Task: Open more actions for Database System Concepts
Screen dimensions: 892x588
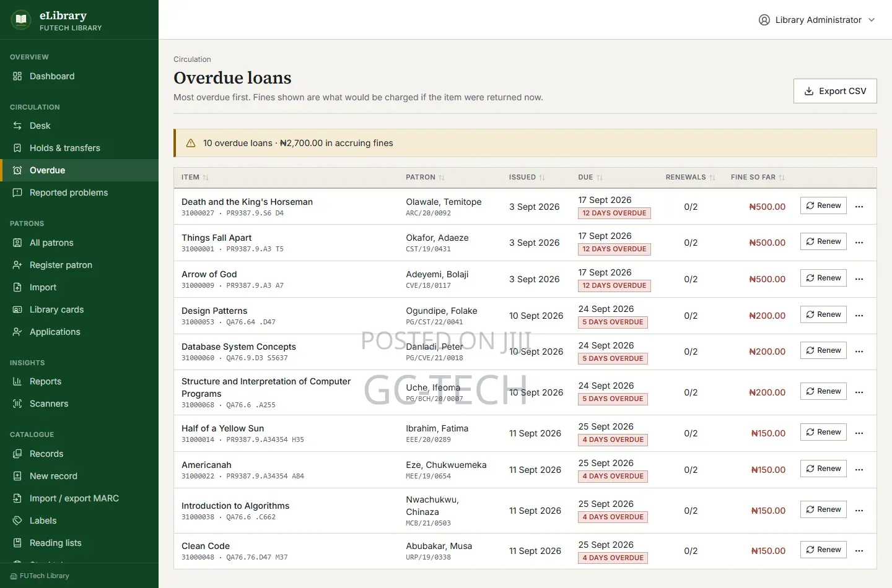Action: pyautogui.click(x=859, y=352)
